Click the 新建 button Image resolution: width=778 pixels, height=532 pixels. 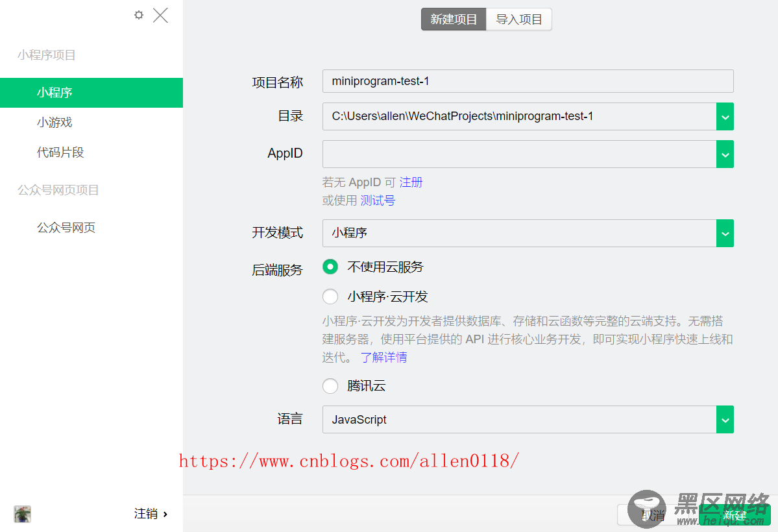(x=735, y=515)
